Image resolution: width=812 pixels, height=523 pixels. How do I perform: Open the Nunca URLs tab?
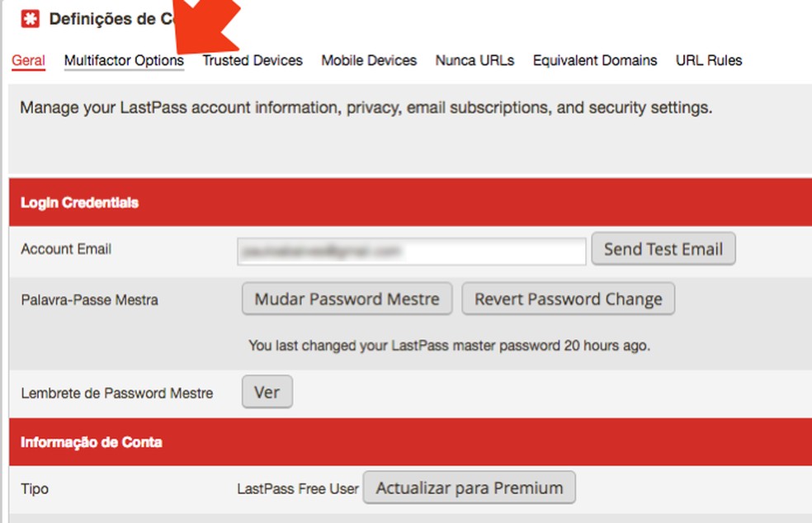474,60
